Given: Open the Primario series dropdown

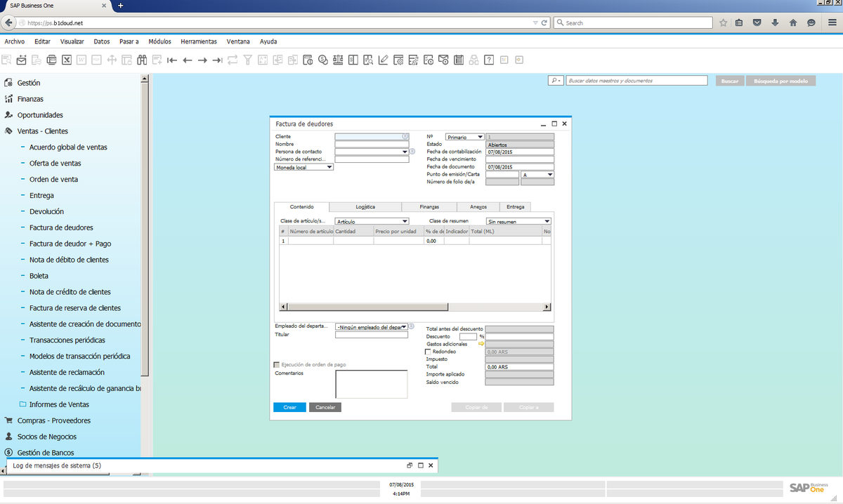Looking at the screenshot, I should [x=480, y=138].
